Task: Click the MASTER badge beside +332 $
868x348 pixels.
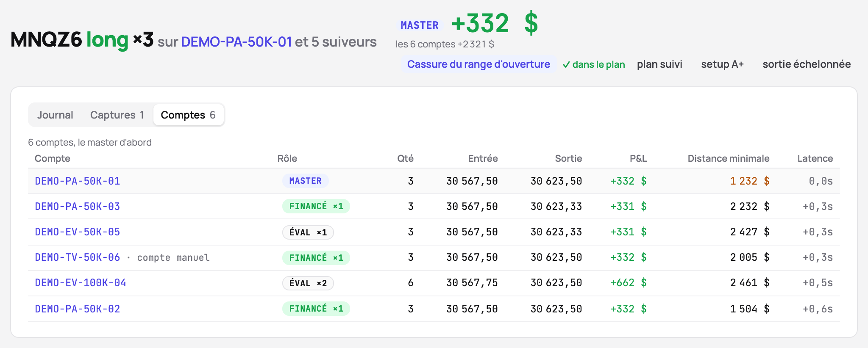Action: [x=420, y=25]
